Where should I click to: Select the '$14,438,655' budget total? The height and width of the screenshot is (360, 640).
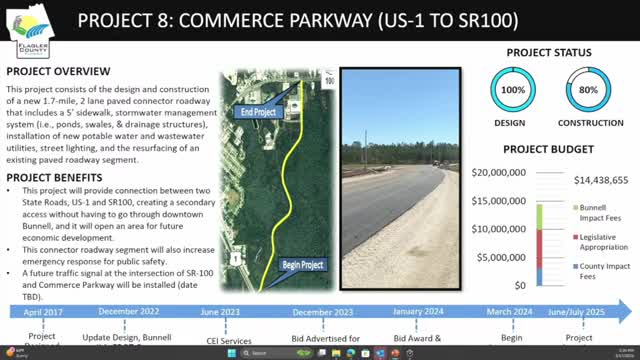click(x=601, y=180)
